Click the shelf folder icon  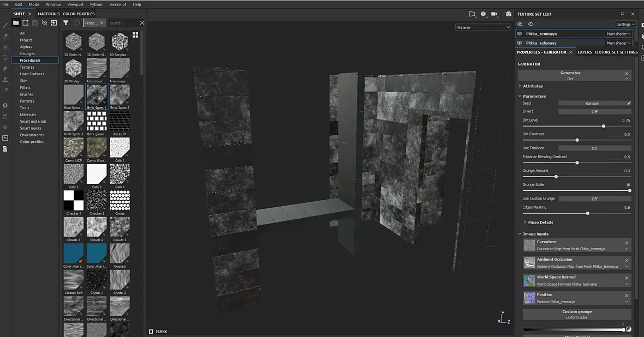pyautogui.click(x=16, y=23)
